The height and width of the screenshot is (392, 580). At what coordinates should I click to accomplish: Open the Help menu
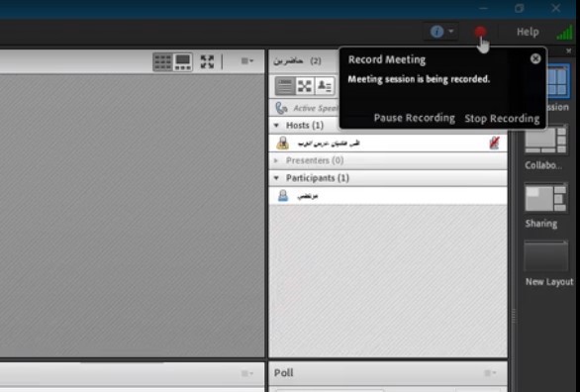pyautogui.click(x=528, y=33)
